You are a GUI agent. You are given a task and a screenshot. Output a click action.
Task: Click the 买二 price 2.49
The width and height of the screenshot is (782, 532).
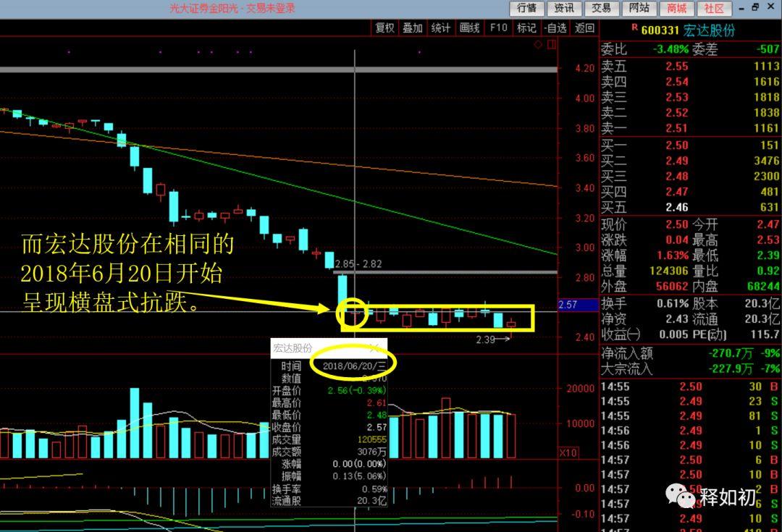(x=677, y=161)
